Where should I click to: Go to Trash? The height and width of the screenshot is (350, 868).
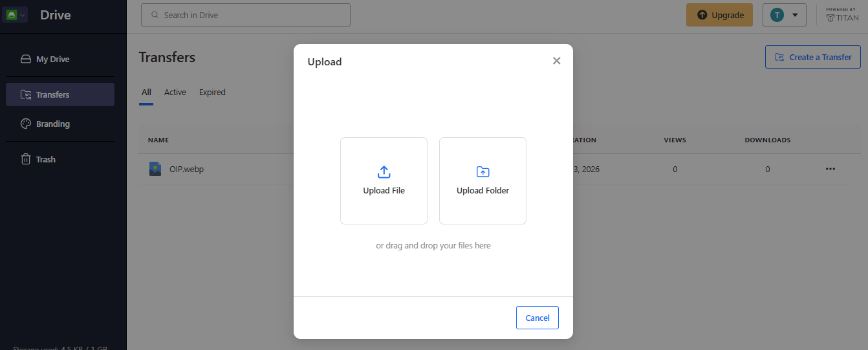tap(60, 159)
